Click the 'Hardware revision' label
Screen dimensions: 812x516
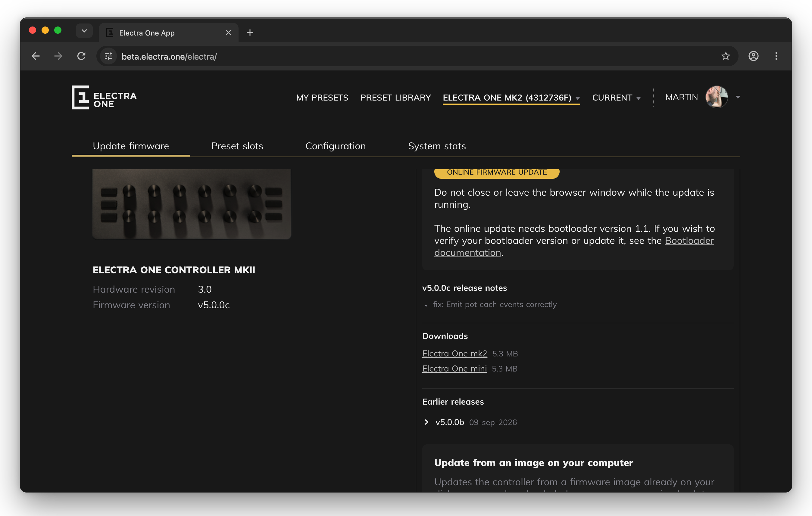[x=134, y=289]
